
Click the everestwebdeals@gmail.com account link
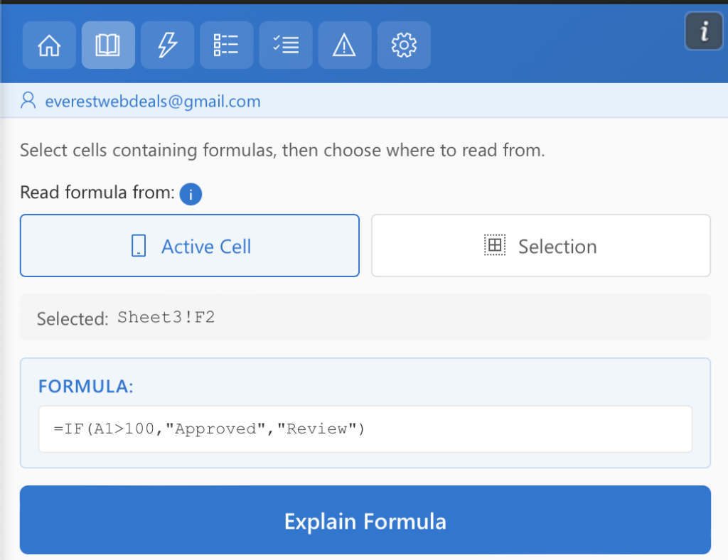point(152,101)
